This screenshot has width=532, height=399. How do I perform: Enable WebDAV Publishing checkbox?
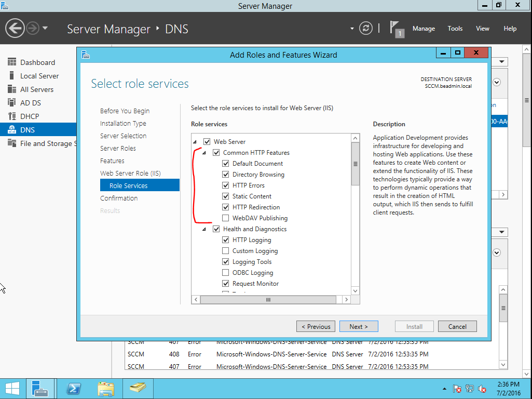coord(225,218)
